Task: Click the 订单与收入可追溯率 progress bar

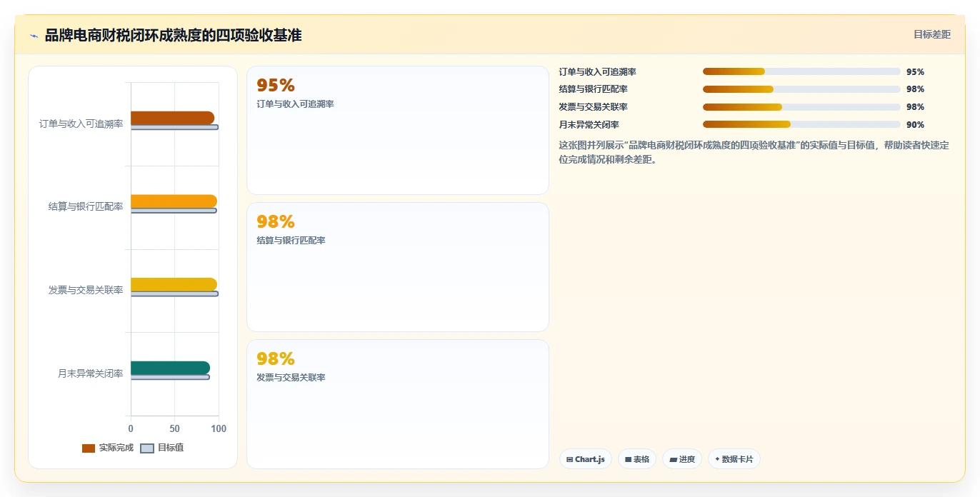Action: tap(801, 71)
